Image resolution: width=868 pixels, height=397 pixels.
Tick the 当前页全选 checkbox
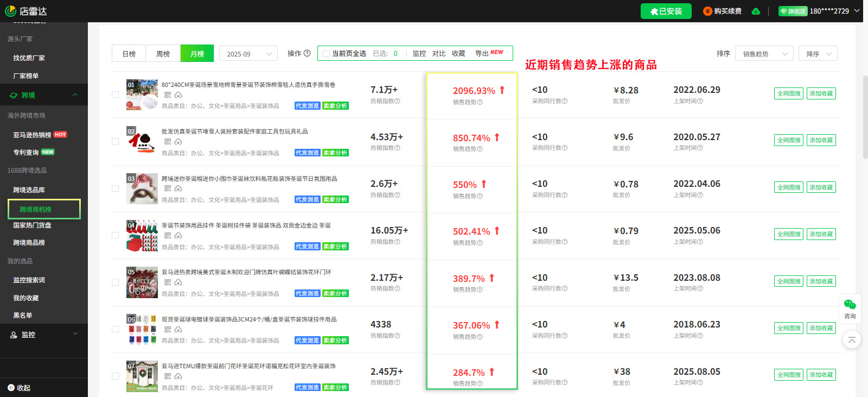pos(326,54)
